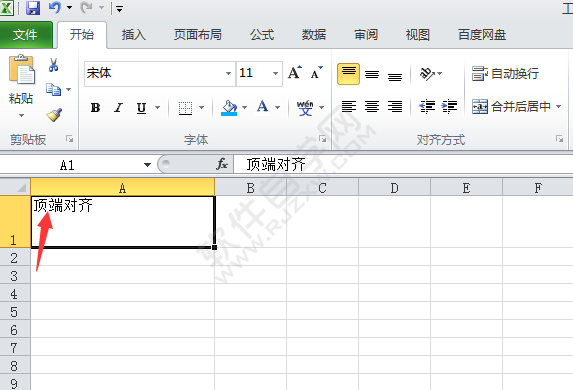Click the 自动换行 wrap text button
The height and width of the screenshot is (390, 573).
(505, 73)
